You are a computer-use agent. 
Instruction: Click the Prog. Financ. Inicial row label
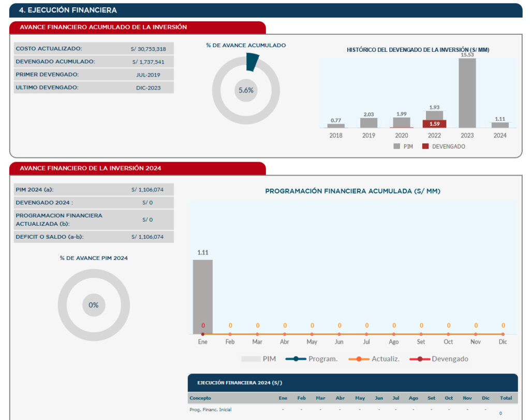click(210, 410)
